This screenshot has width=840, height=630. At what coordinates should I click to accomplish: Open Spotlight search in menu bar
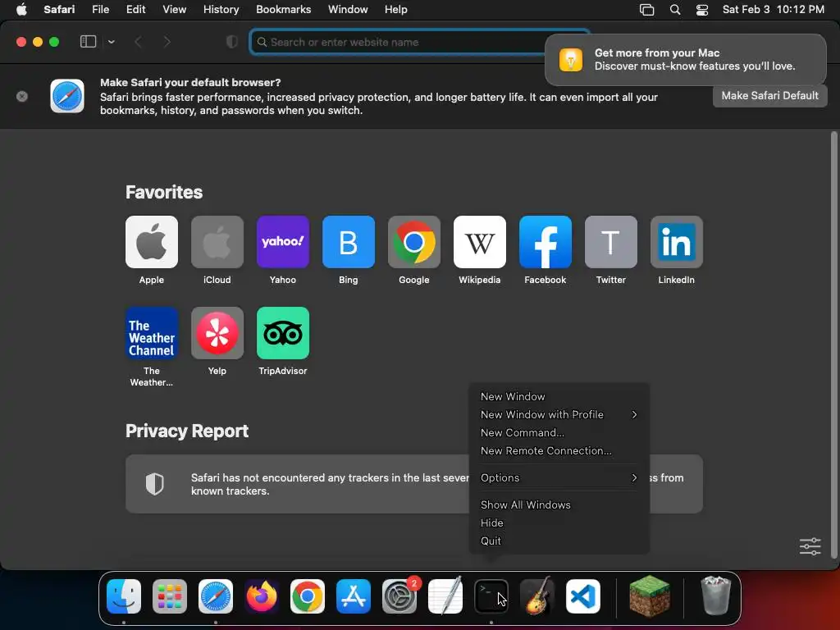[675, 10]
